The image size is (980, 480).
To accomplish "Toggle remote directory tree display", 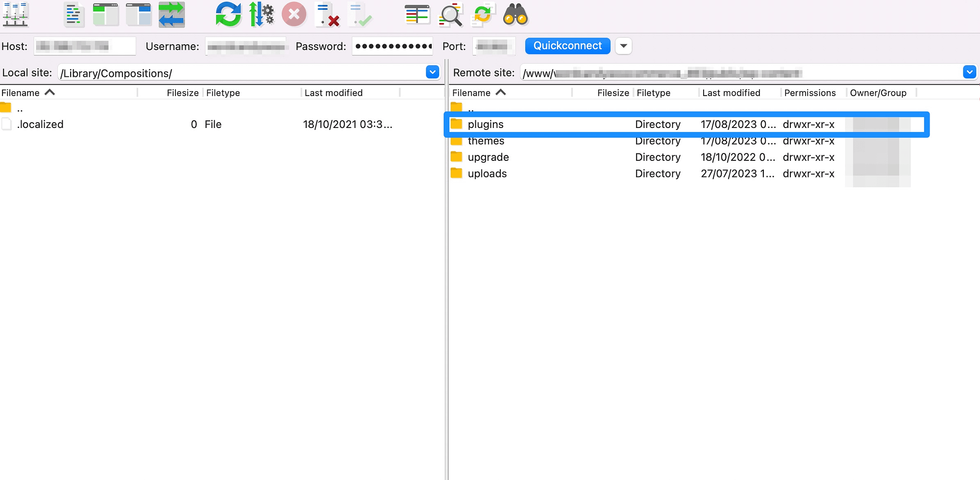I will [x=139, y=15].
